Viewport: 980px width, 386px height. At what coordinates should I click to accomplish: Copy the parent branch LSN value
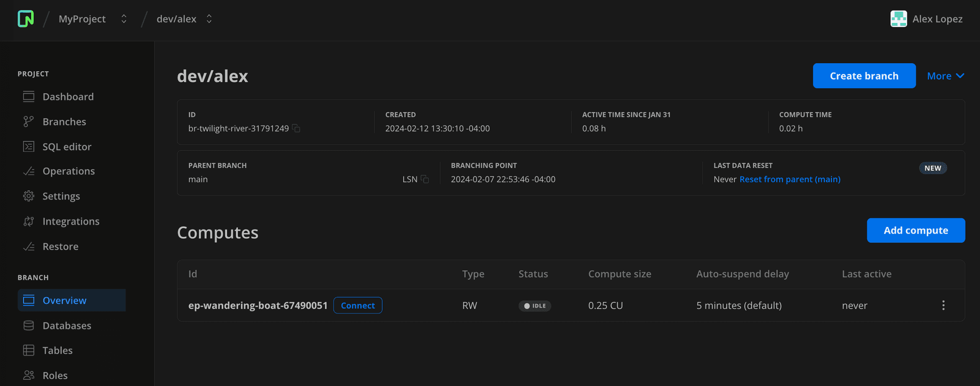(x=425, y=179)
